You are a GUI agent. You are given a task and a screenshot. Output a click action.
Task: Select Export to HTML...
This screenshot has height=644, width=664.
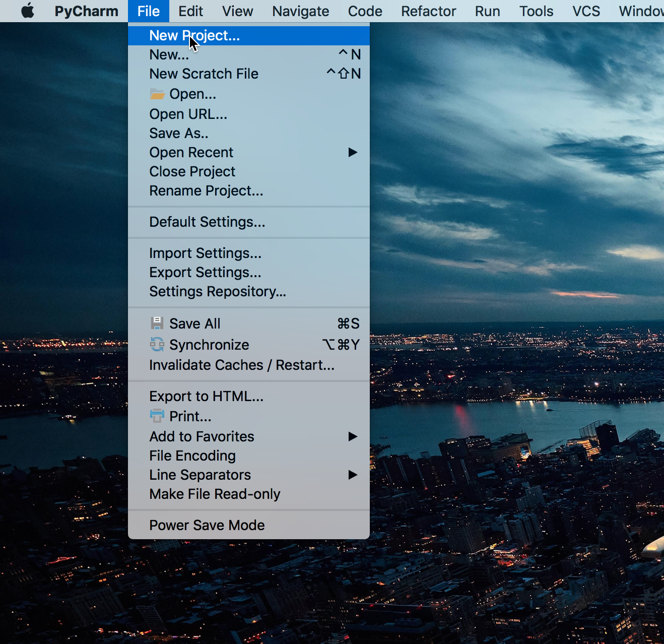coord(249,396)
